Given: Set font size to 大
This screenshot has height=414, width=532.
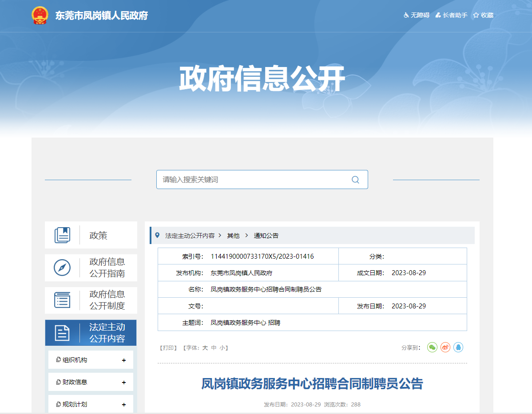Looking at the screenshot, I should click(205, 348).
